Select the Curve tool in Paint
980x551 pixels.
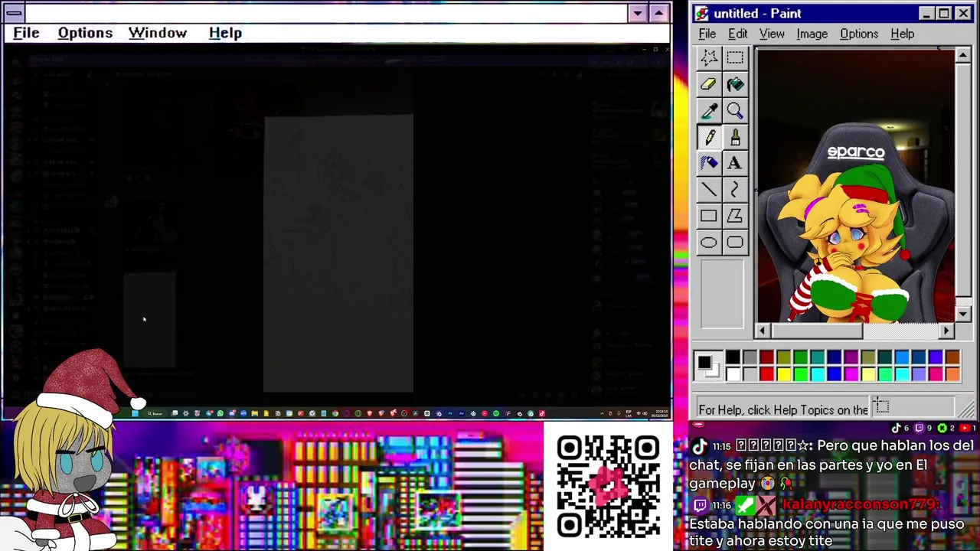[735, 189]
